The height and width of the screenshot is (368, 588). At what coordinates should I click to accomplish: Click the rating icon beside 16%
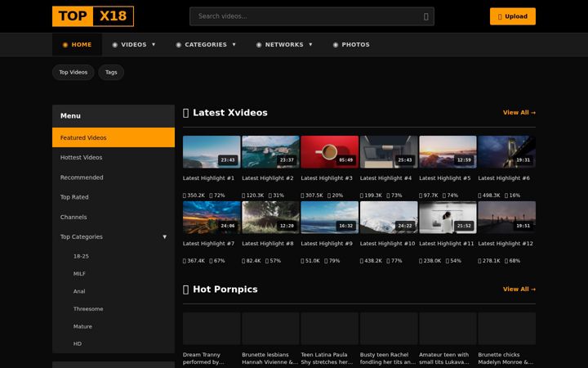(x=506, y=195)
